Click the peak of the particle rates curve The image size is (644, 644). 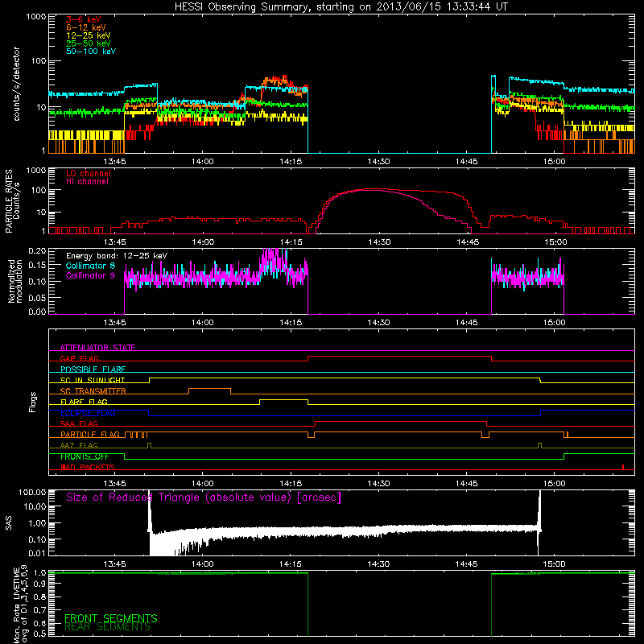(376, 189)
